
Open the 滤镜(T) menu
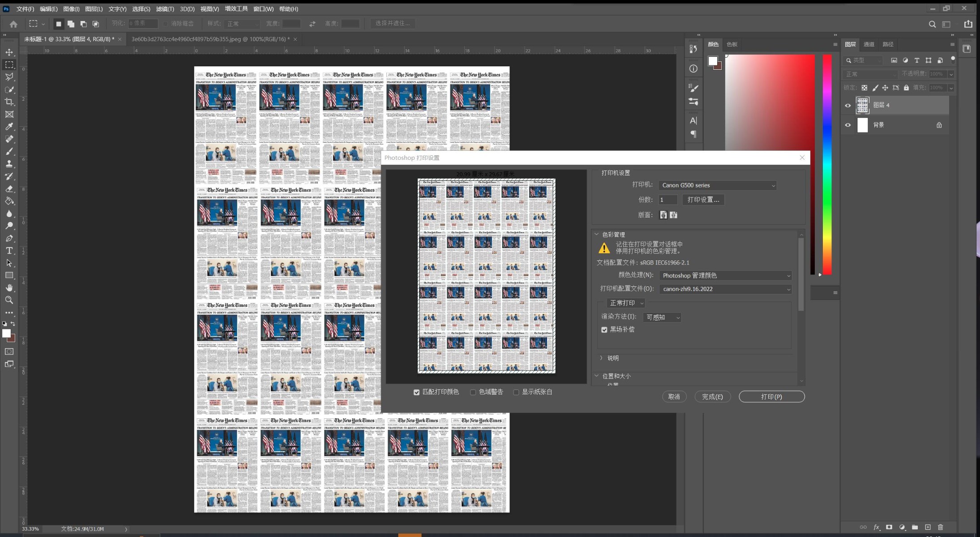click(x=165, y=9)
